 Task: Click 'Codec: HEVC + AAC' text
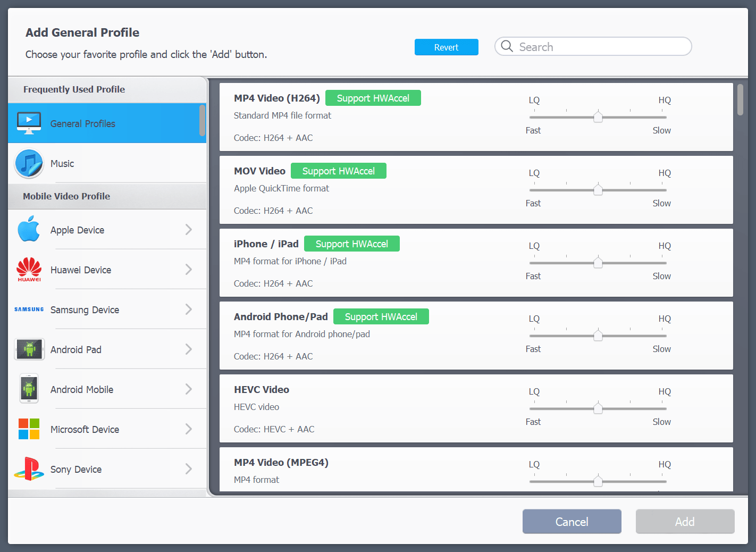pos(274,429)
